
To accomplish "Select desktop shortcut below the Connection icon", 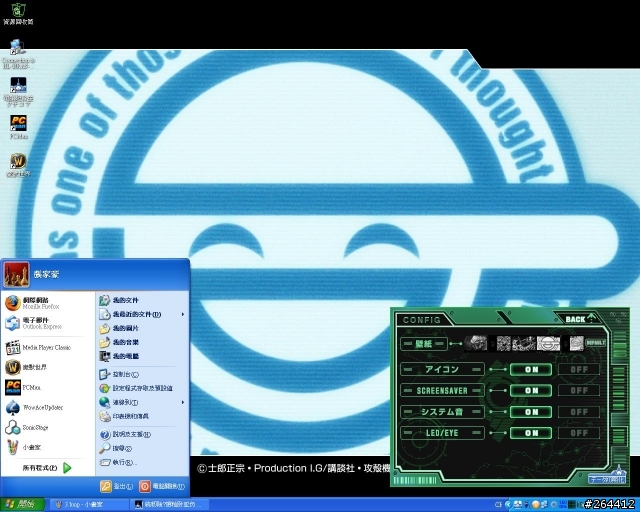I will pos(18,92).
